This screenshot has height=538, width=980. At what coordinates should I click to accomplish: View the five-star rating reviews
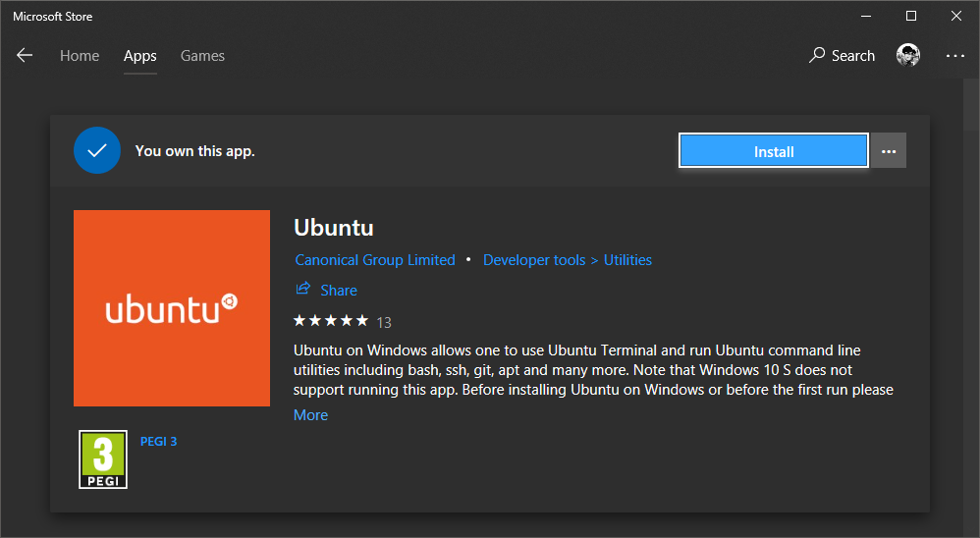(x=331, y=321)
